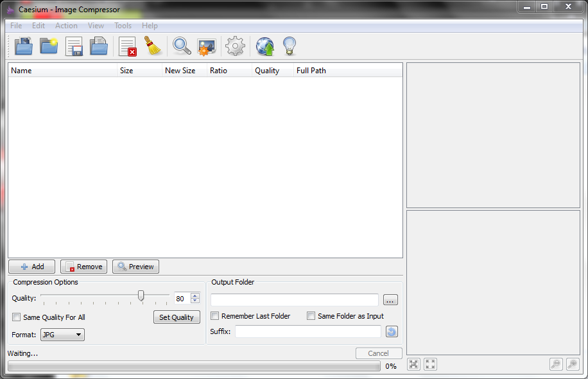Click the Add button below the list
Screen dimensions: 588x379
coord(32,267)
